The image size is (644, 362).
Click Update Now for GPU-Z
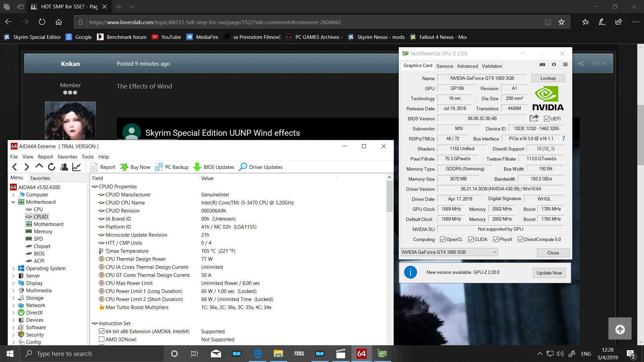549,273
